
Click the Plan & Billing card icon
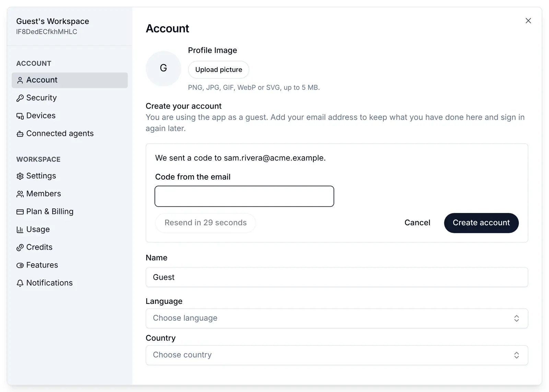tap(20, 212)
